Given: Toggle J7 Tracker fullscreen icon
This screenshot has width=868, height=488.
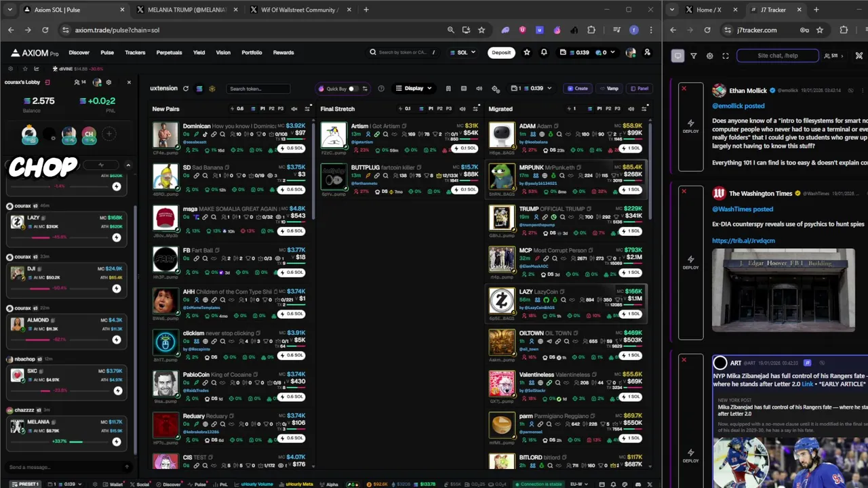Looking at the screenshot, I should click(726, 56).
